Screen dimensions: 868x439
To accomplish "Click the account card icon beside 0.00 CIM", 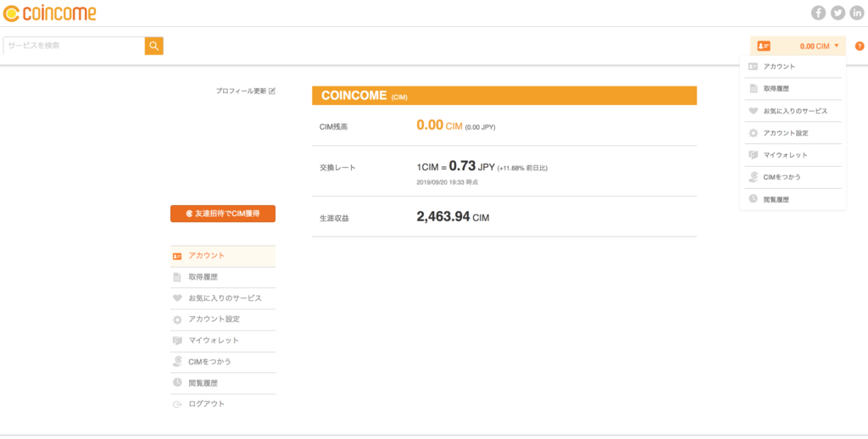I will click(x=764, y=46).
